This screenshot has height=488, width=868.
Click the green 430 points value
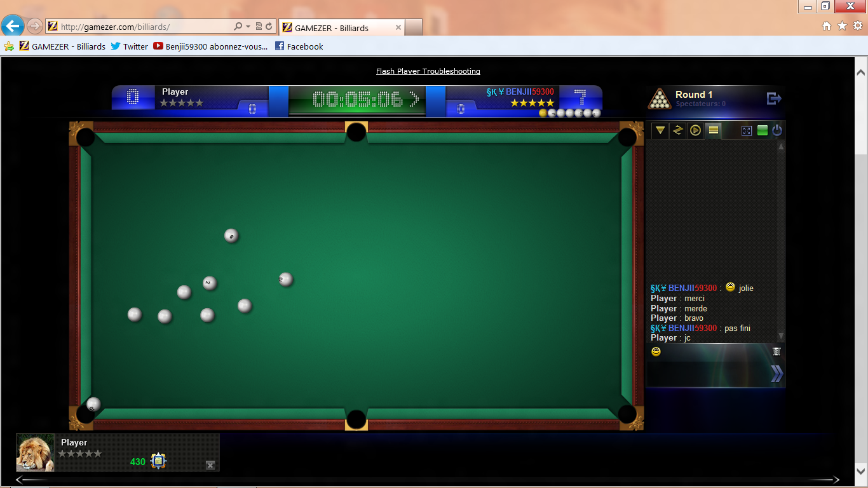point(138,462)
